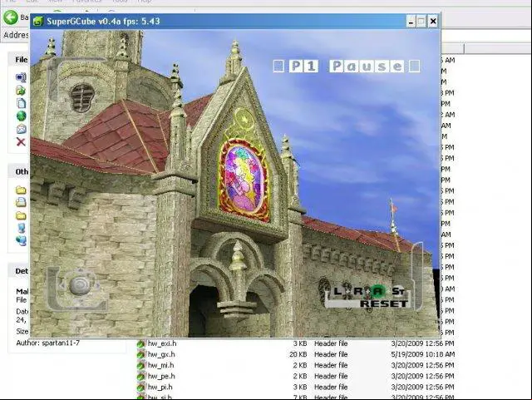Collapse the Other Places panel header
Screen dimensions: 532x400
click(x=18, y=172)
